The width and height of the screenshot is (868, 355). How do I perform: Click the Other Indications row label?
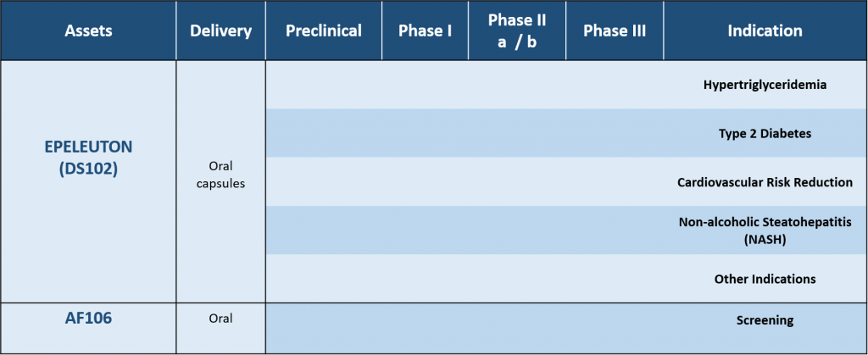tap(765, 279)
